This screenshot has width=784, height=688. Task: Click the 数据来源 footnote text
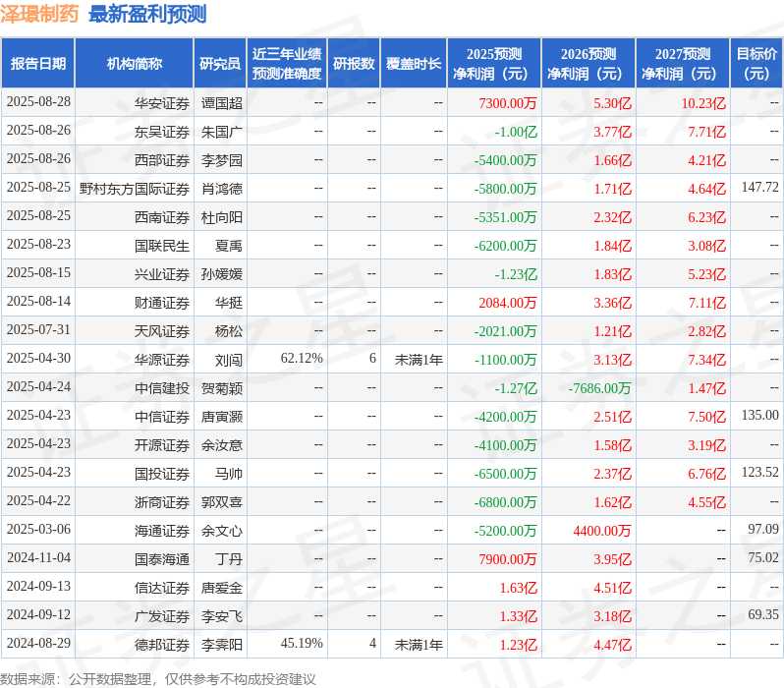coord(158,679)
